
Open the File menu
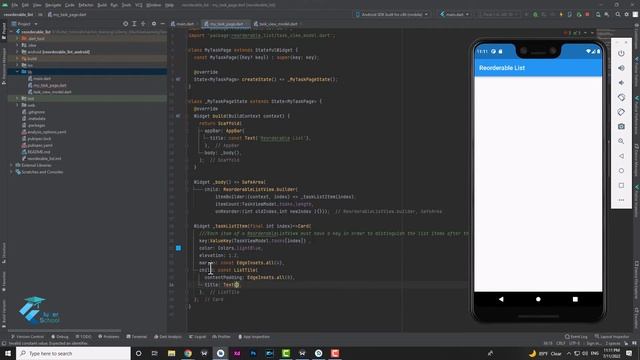(x=15, y=5)
